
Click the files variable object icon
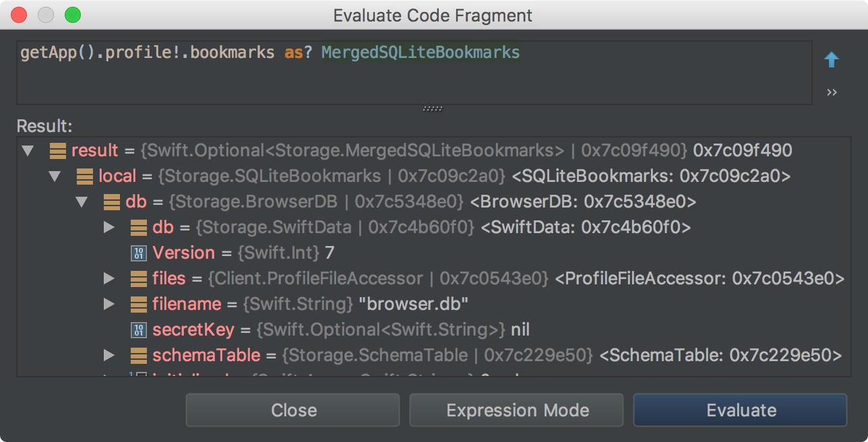139,278
